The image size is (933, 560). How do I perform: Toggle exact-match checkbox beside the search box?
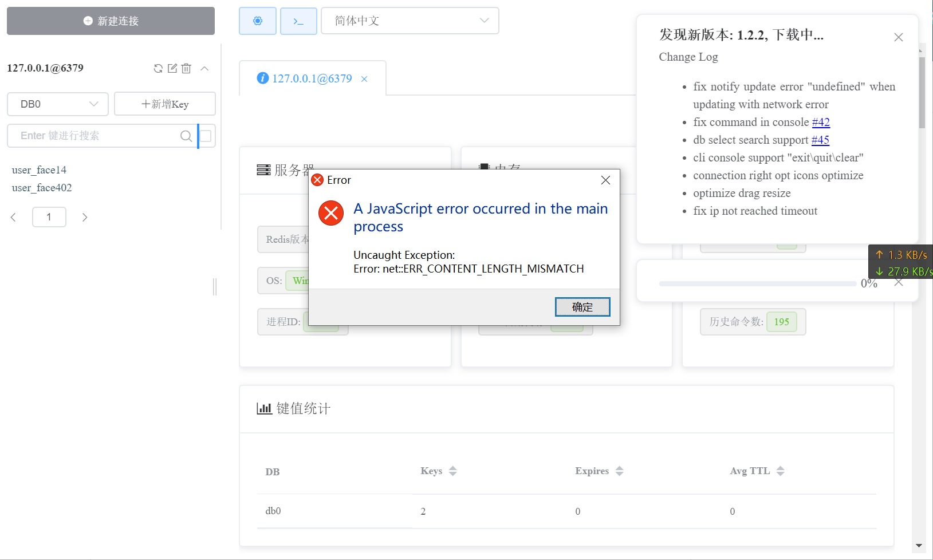coord(206,136)
